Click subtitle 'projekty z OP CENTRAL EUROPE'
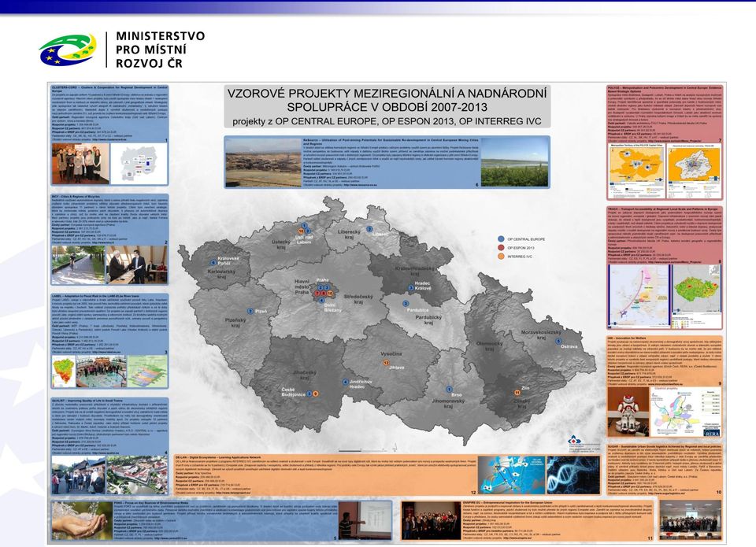The width and height of the screenshot is (756, 547). point(387,121)
